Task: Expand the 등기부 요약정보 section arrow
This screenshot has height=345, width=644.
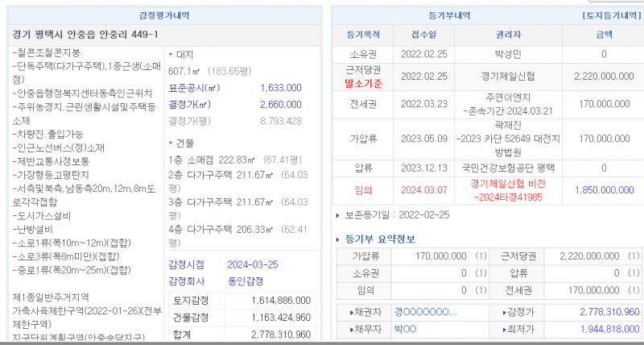Action: coord(338,239)
